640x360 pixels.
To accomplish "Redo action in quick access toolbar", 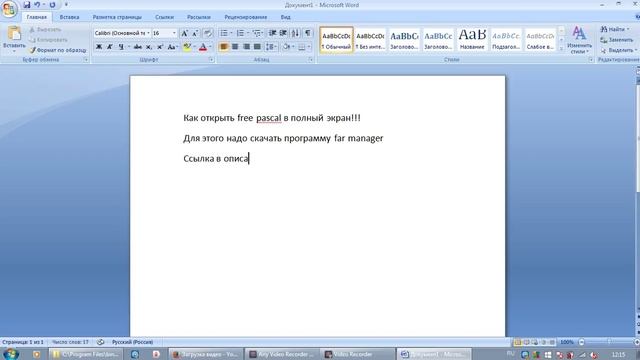I will (x=52, y=5).
